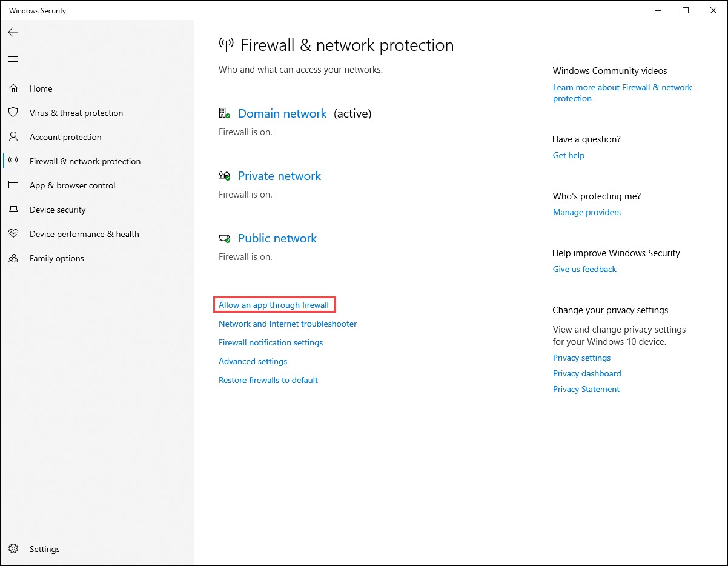
Task: Click the Home house icon
Action: (13, 88)
